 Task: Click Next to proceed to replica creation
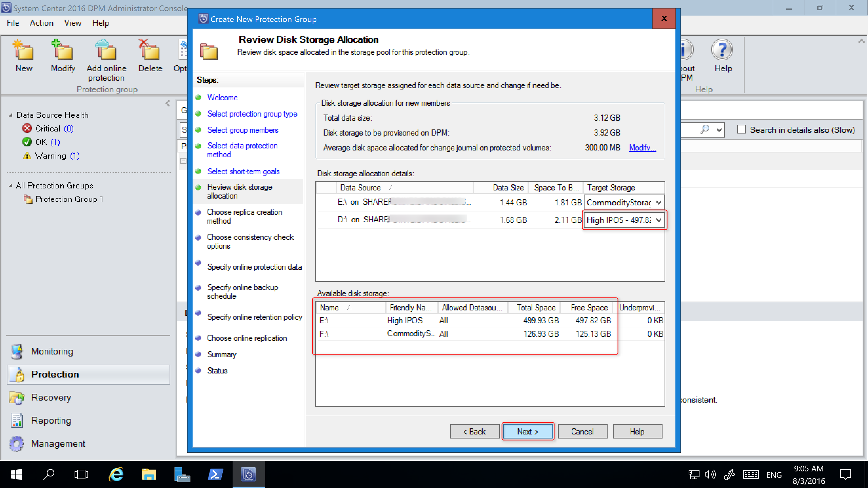[x=527, y=431]
